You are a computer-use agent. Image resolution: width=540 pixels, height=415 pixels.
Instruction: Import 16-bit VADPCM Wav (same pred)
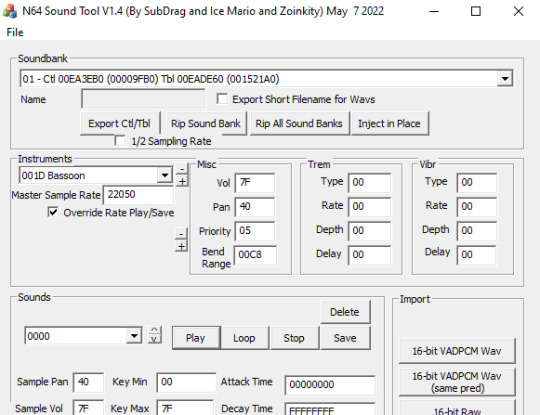click(x=457, y=382)
